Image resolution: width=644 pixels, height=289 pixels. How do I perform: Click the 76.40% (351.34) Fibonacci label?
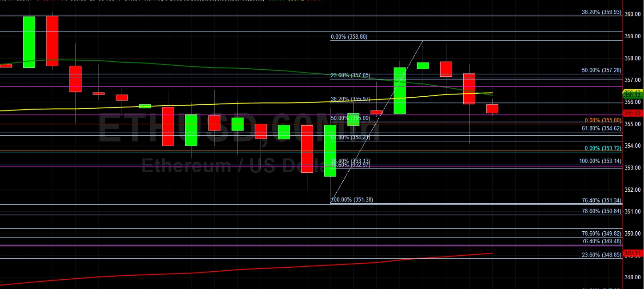pos(601,201)
